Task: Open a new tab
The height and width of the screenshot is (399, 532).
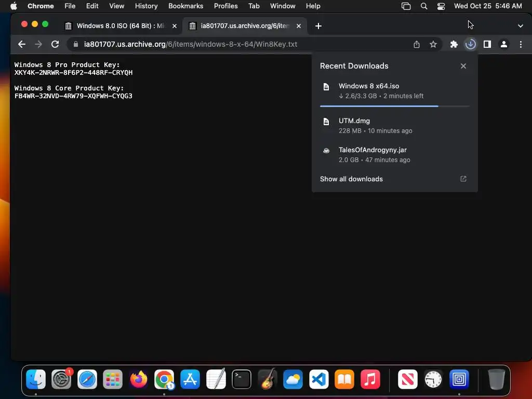Action: coord(318,26)
